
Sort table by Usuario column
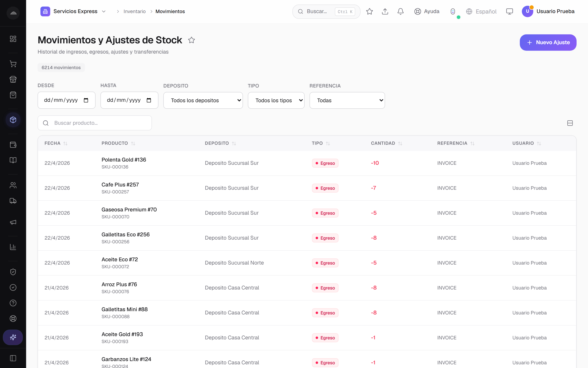click(527, 143)
